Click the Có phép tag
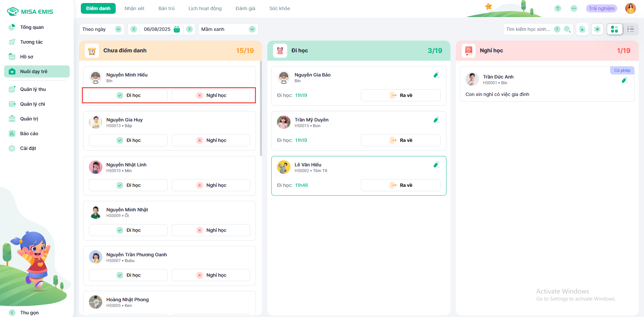 click(622, 70)
